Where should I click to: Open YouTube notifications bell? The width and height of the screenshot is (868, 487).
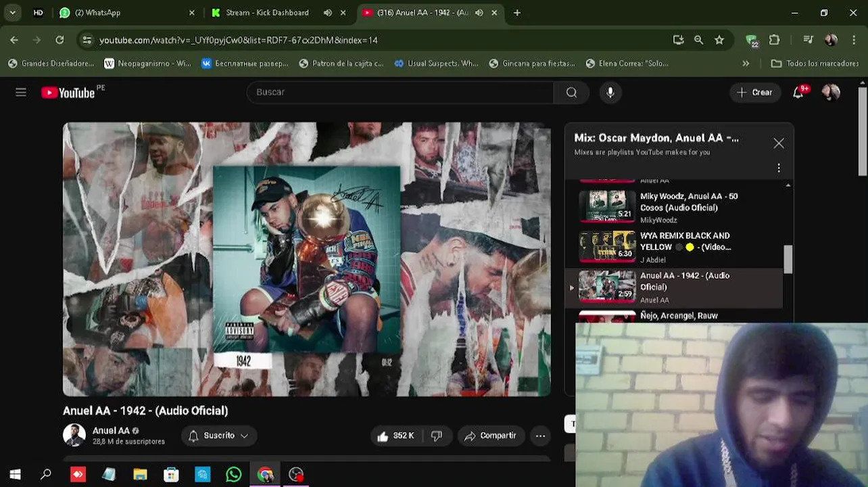pos(798,93)
